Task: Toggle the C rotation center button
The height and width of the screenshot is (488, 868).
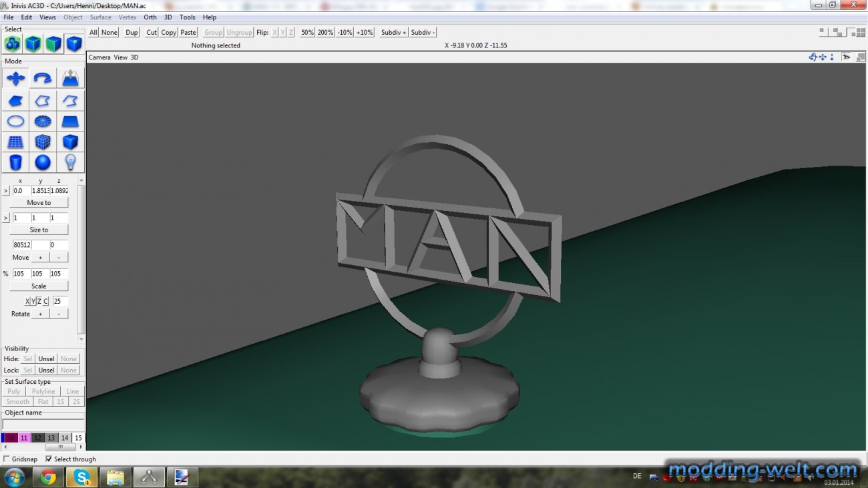Action: tap(45, 301)
